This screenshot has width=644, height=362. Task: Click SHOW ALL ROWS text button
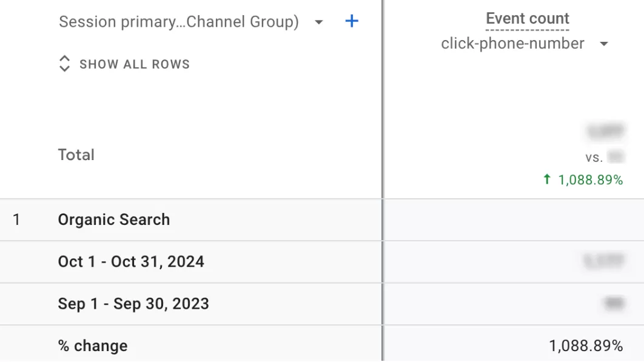134,64
